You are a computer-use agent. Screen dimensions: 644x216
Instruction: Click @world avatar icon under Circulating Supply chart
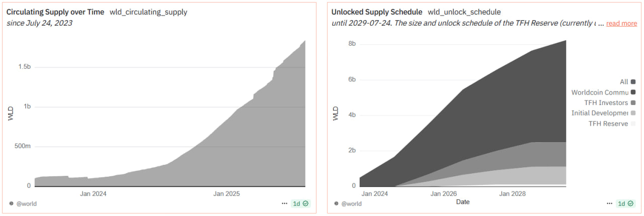pos(12,203)
